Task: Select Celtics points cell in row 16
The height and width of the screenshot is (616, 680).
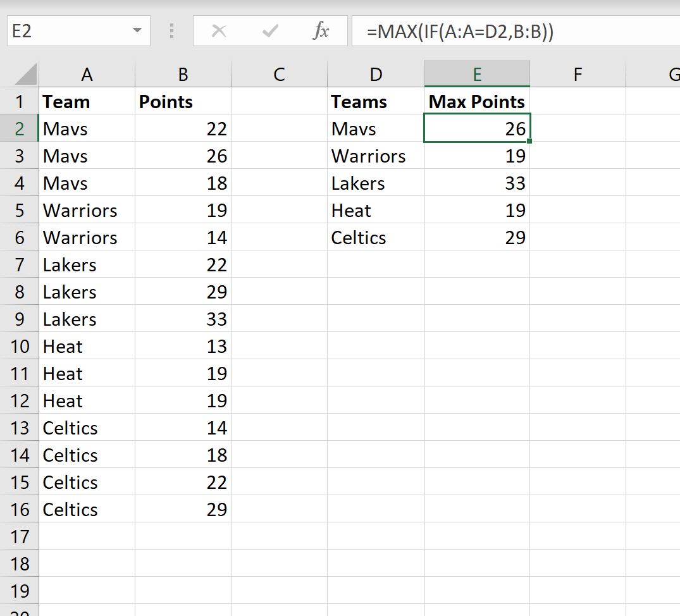Action: pyautogui.click(x=183, y=510)
